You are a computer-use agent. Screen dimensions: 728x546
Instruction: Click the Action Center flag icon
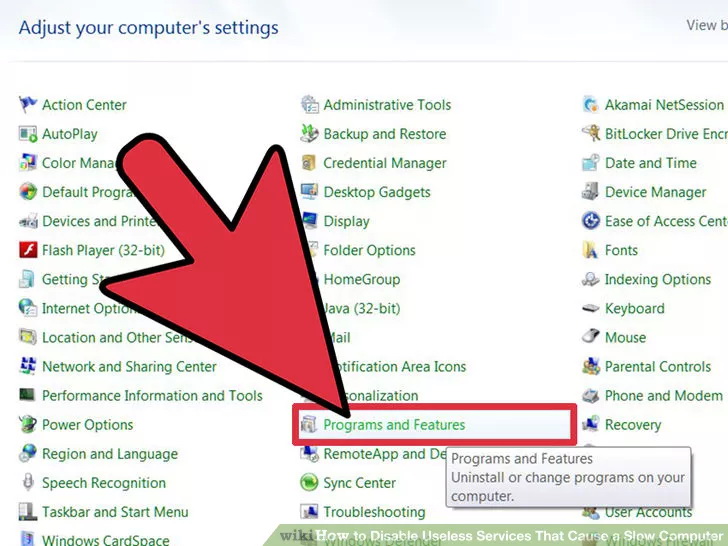27,104
